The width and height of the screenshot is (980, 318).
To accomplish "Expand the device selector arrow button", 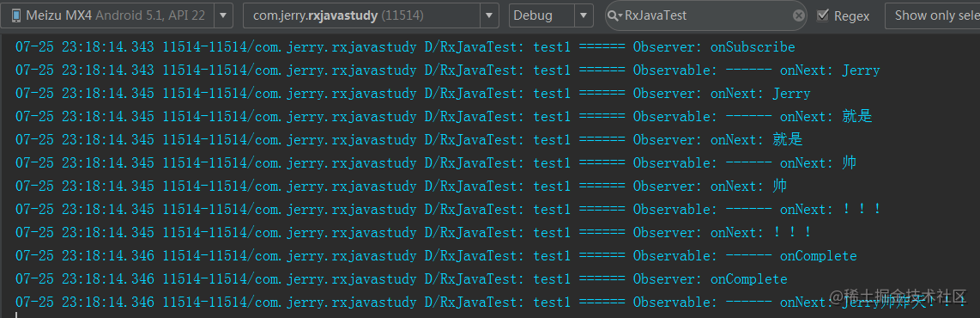I will 223,15.
